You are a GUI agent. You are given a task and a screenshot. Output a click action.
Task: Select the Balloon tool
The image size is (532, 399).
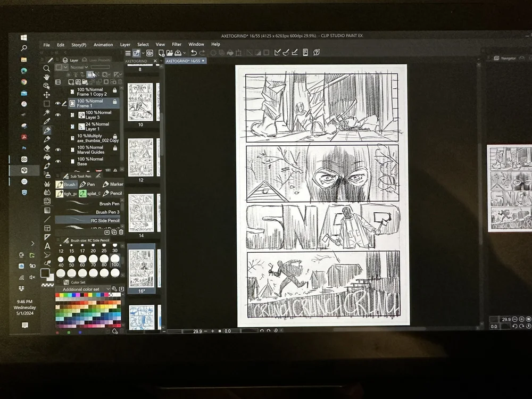click(47, 255)
